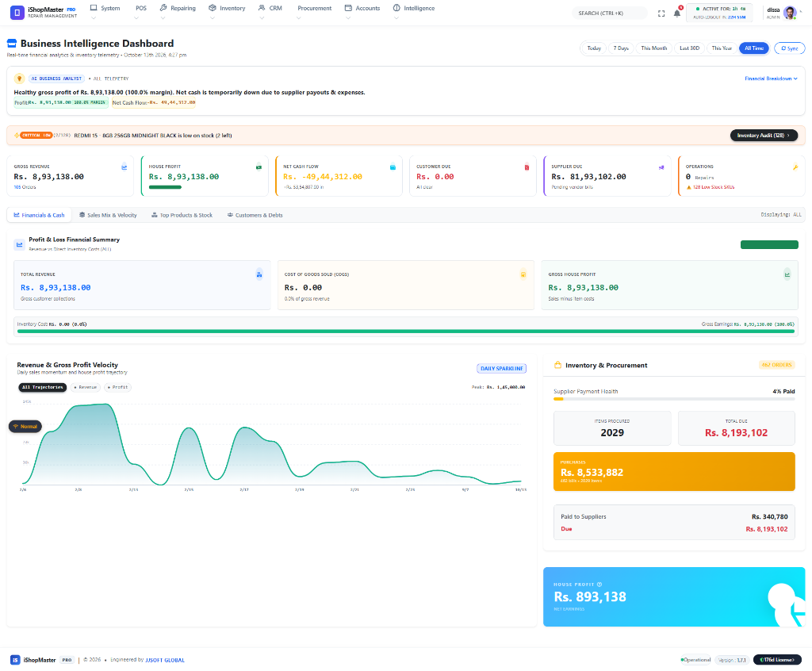The image size is (812, 671).
Task: Click the Net Cash Flow wallet icon
Action: pos(393,167)
